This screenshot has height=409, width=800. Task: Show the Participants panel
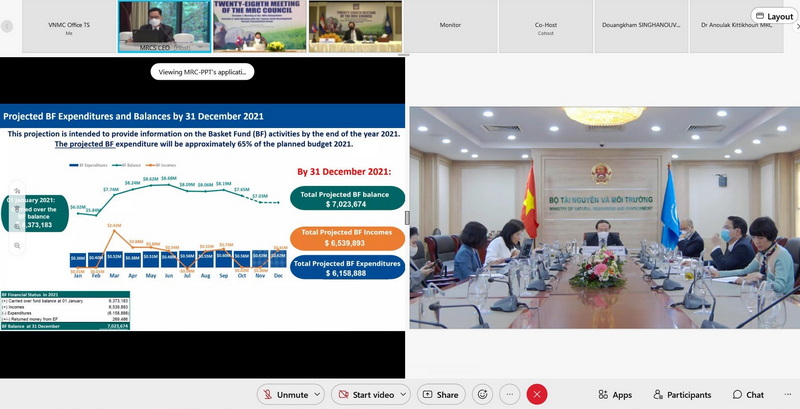682,395
